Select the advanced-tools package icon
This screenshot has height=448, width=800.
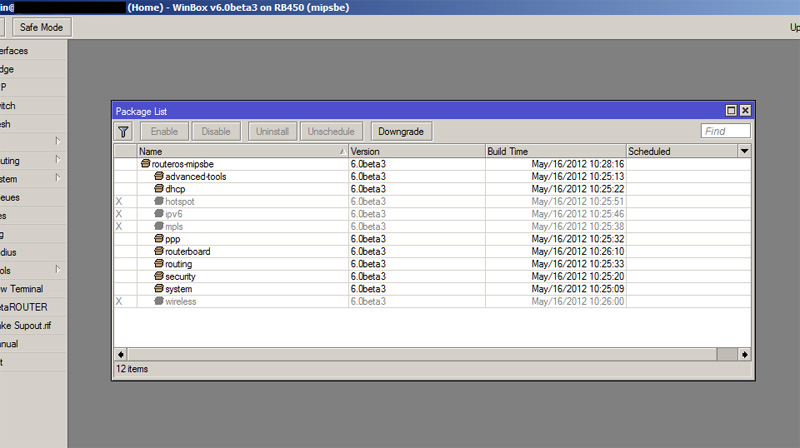(x=159, y=176)
